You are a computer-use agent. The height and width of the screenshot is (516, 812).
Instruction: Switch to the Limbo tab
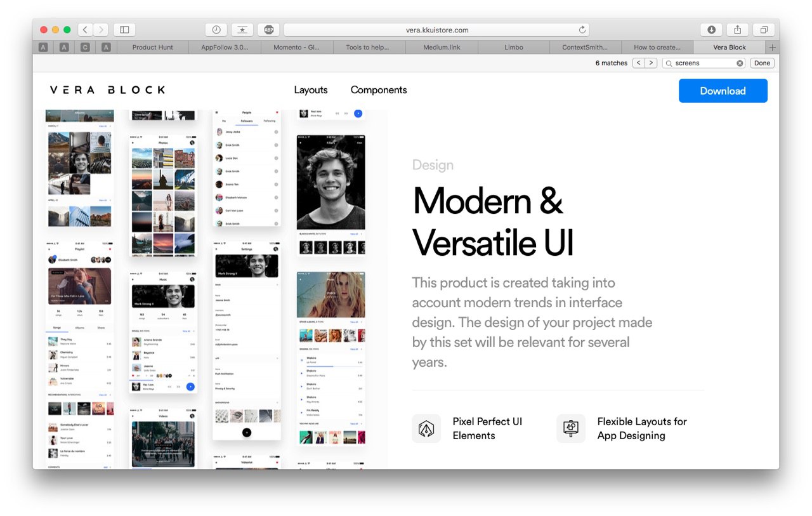click(x=514, y=48)
